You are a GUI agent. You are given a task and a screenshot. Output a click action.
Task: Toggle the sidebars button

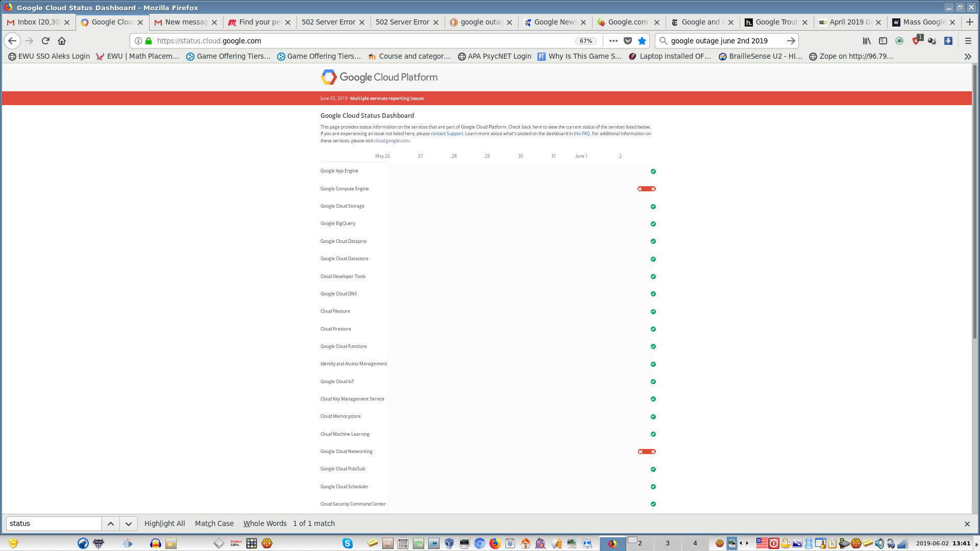click(x=883, y=41)
